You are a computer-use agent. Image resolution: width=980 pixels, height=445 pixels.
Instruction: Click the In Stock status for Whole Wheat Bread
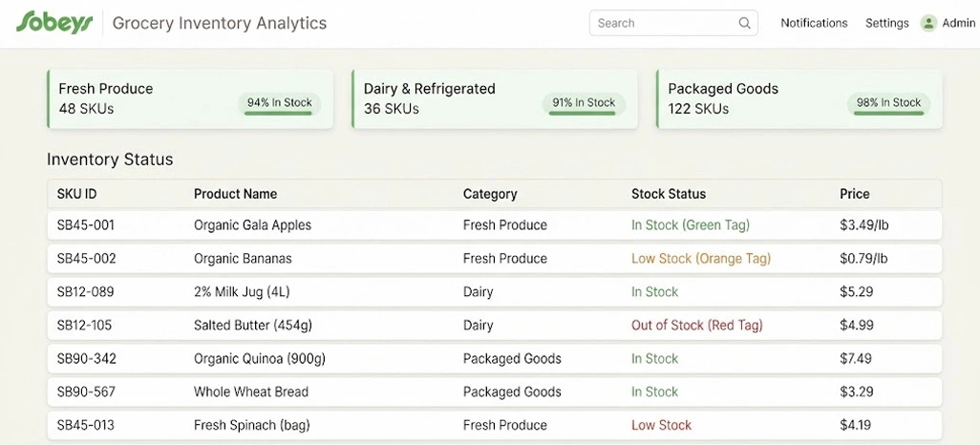pos(654,392)
